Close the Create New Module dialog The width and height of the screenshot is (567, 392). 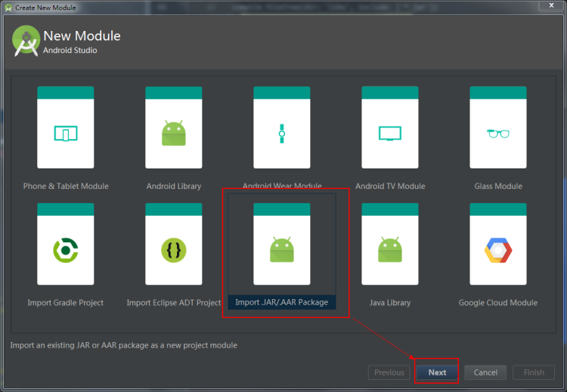[551, 5]
